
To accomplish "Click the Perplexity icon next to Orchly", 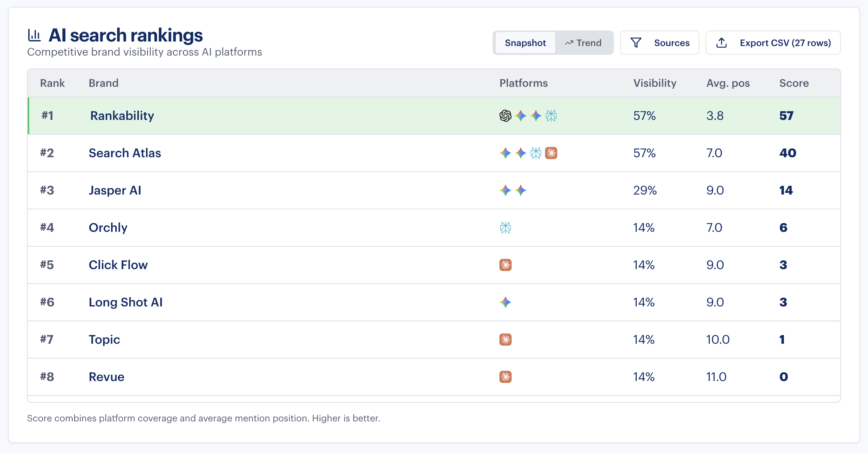I will 505,227.
